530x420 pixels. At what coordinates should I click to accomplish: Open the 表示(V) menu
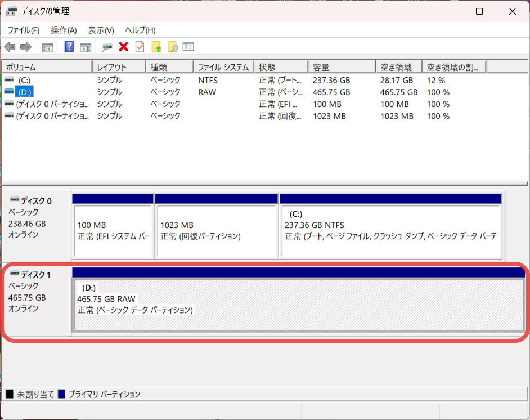[101, 30]
